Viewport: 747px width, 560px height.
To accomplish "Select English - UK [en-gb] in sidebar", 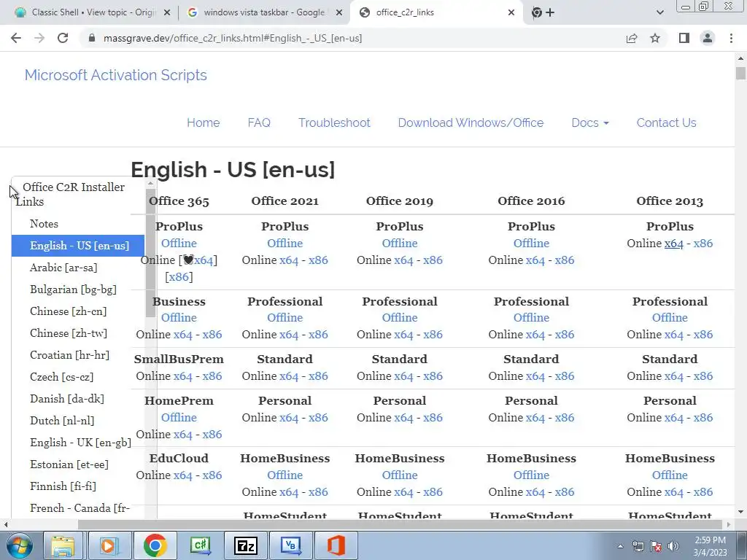I will coord(80,443).
